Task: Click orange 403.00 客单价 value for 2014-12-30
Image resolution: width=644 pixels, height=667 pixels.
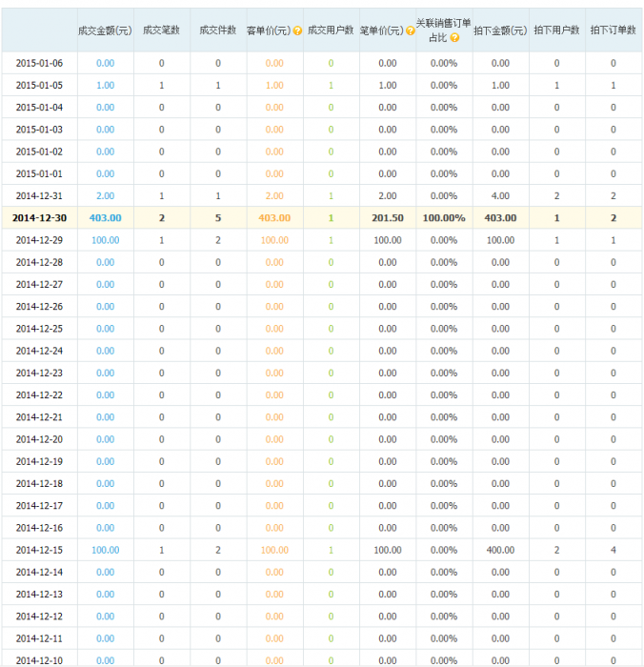Action: pyautogui.click(x=274, y=218)
